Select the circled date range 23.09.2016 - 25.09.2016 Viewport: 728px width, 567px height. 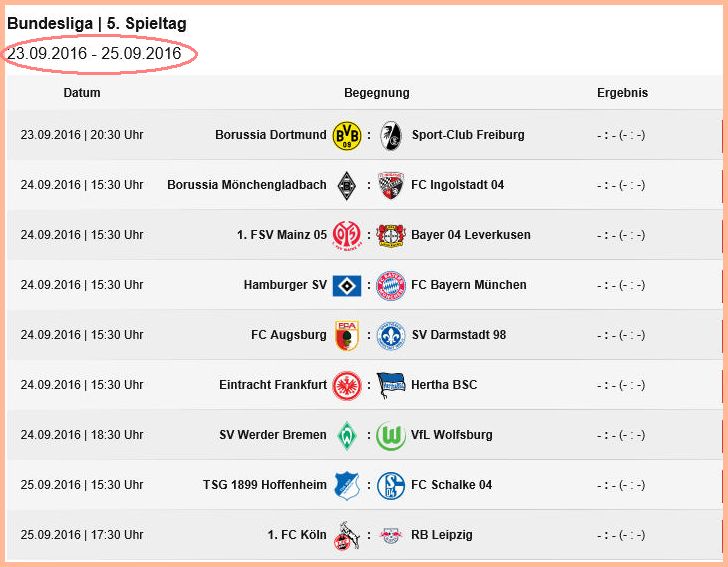(x=94, y=54)
